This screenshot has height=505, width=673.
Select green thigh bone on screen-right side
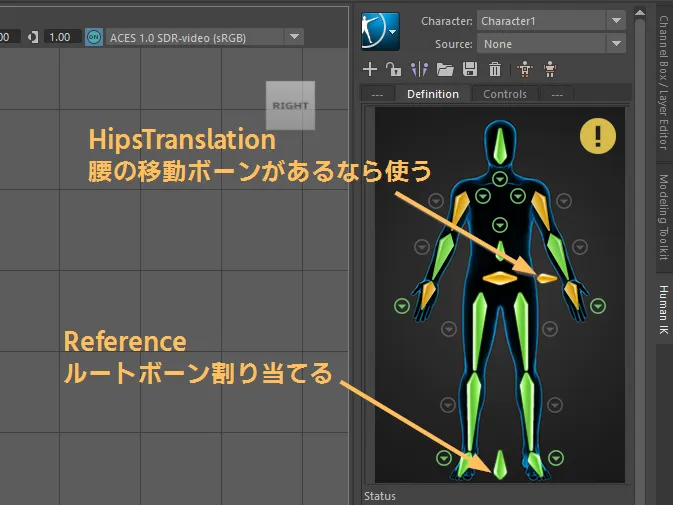[x=521, y=332]
